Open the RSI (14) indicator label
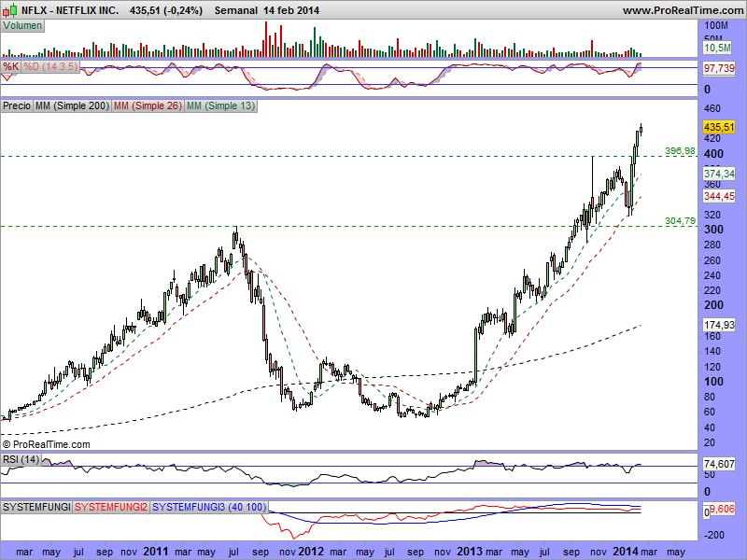Viewport: 747px width, 560px height. pyautogui.click(x=21, y=459)
